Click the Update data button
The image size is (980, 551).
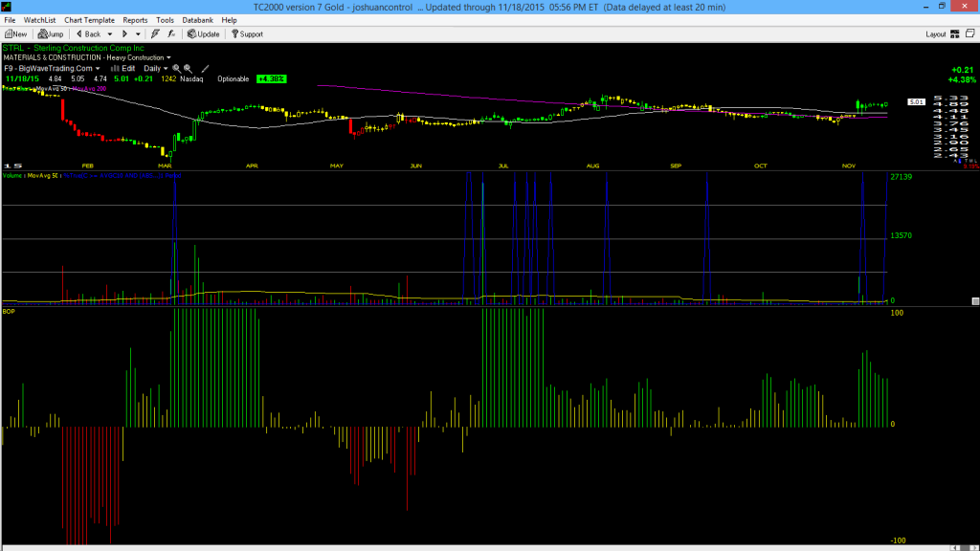(x=204, y=34)
